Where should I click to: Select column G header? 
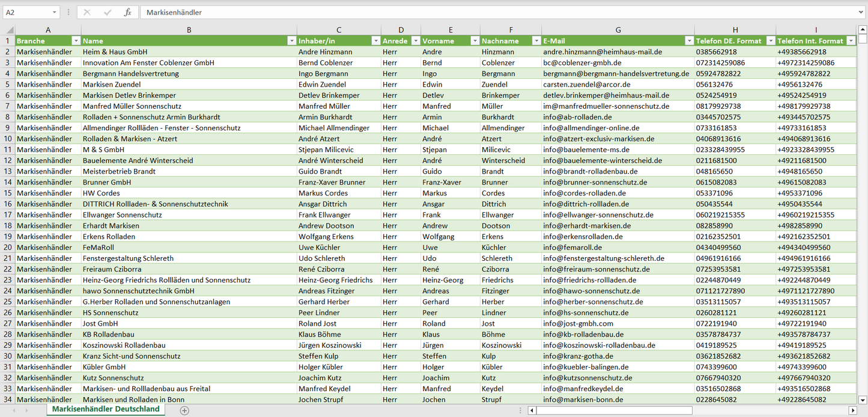coord(618,29)
